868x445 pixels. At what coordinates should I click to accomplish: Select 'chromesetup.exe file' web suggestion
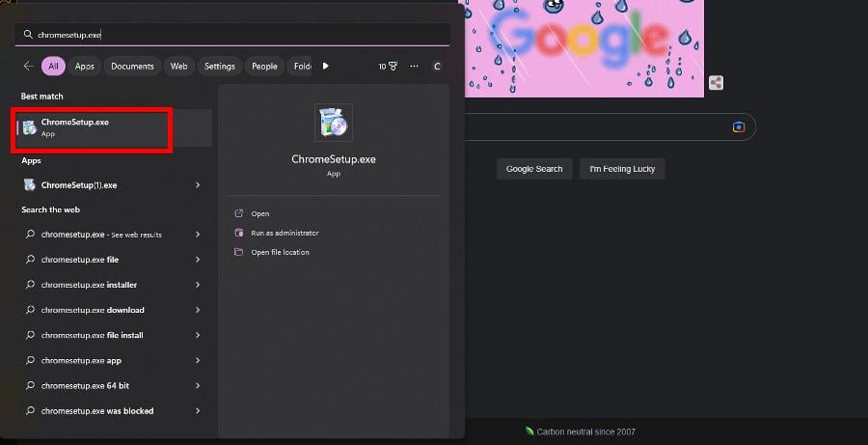tap(112, 260)
